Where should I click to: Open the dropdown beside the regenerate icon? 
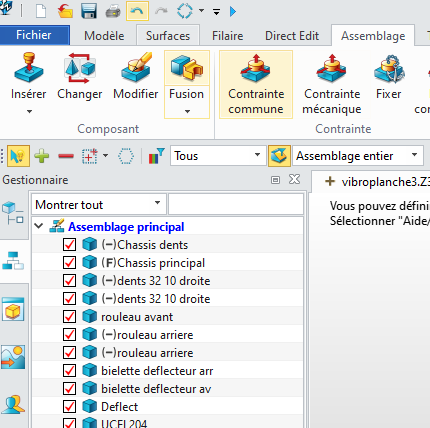(x=201, y=11)
